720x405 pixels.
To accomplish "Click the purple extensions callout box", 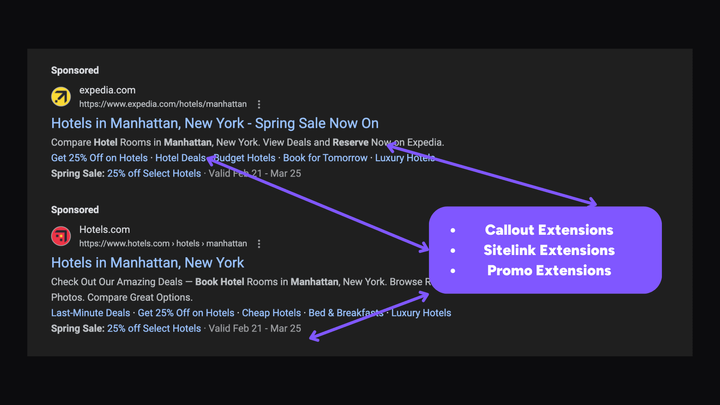I will (546, 250).
